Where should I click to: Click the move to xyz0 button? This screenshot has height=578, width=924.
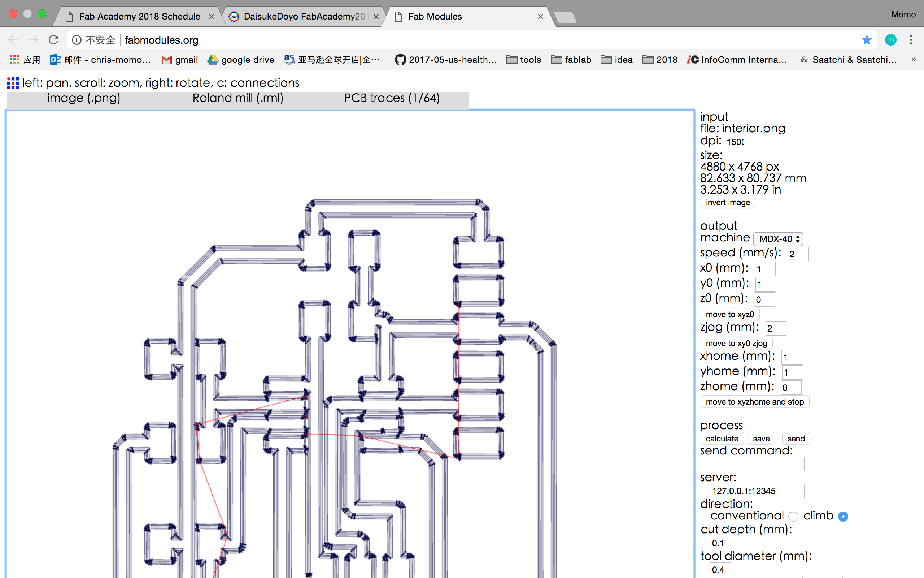pyautogui.click(x=730, y=314)
